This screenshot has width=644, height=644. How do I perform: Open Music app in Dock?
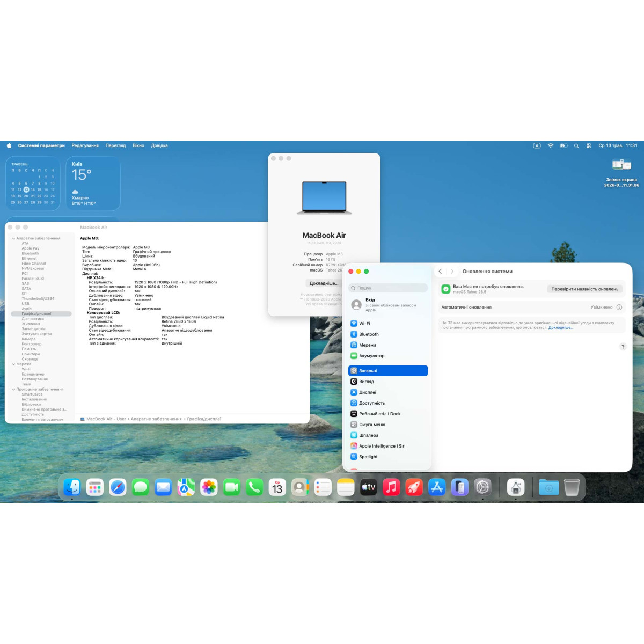point(391,487)
